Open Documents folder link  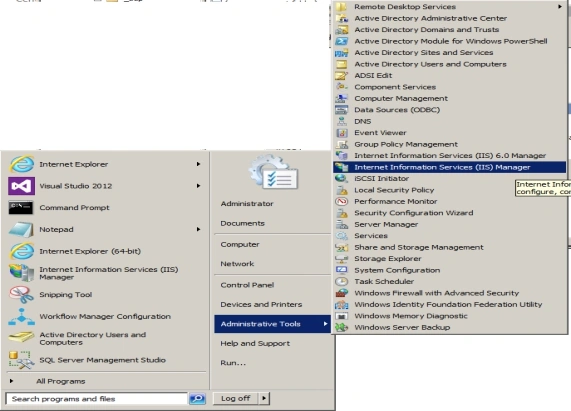tap(242, 223)
